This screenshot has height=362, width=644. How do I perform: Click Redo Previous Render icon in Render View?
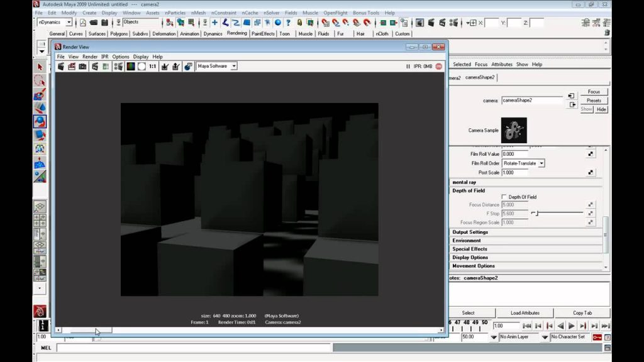point(61,66)
